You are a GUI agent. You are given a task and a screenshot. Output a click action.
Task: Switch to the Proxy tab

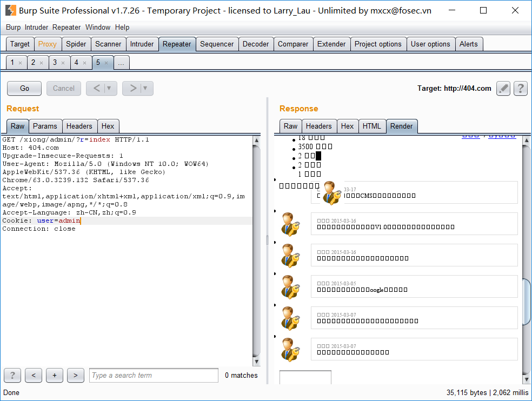point(48,44)
